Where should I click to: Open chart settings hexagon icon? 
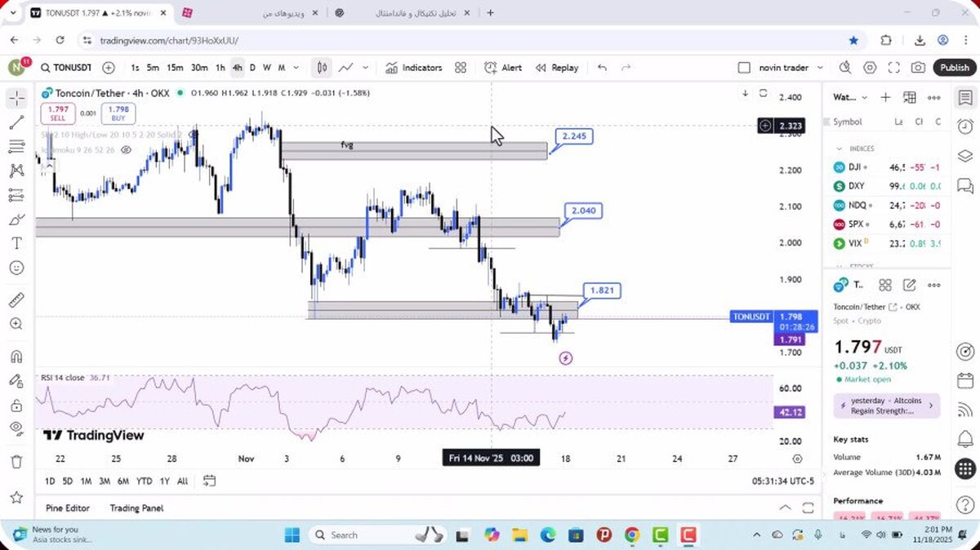[870, 68]
